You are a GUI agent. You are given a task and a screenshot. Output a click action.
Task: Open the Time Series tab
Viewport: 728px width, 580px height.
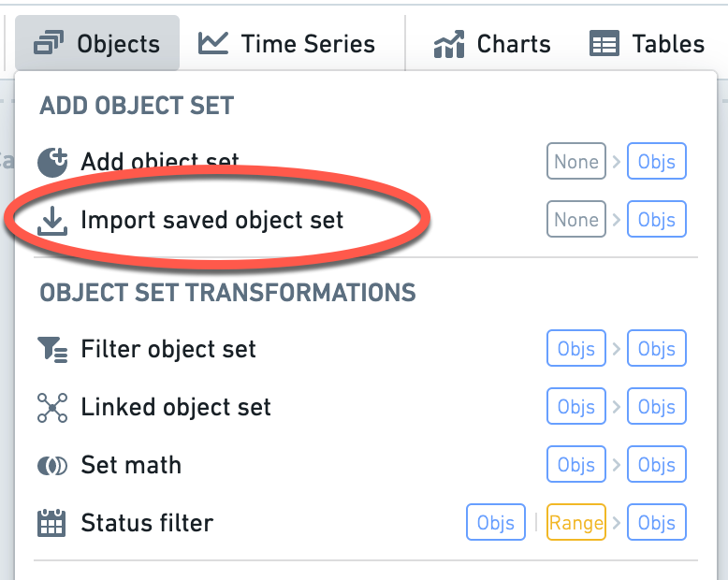tap(287, 44)
